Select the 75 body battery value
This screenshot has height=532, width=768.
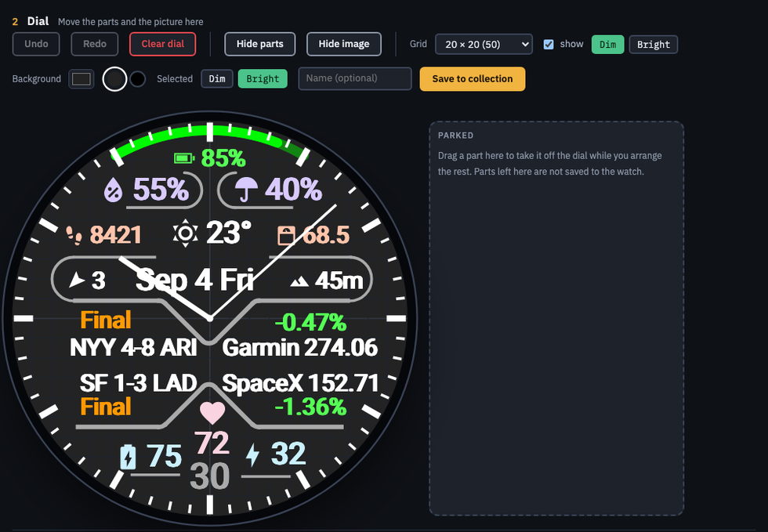164,455
